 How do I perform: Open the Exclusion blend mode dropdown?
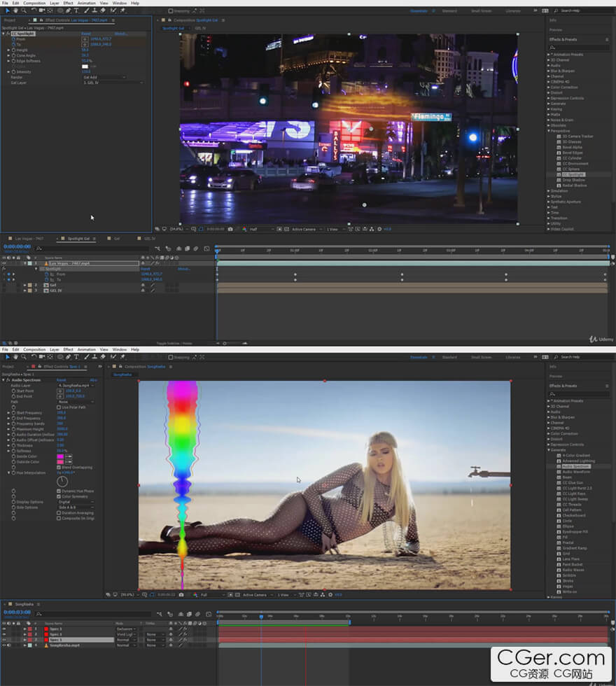(127, 629)
